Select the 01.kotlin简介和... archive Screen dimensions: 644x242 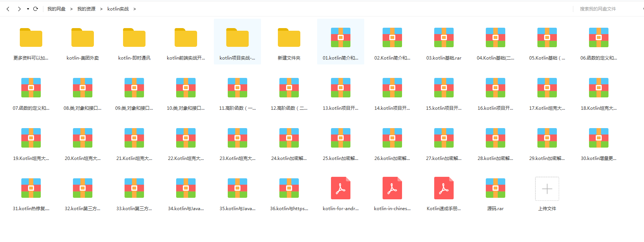341,37
